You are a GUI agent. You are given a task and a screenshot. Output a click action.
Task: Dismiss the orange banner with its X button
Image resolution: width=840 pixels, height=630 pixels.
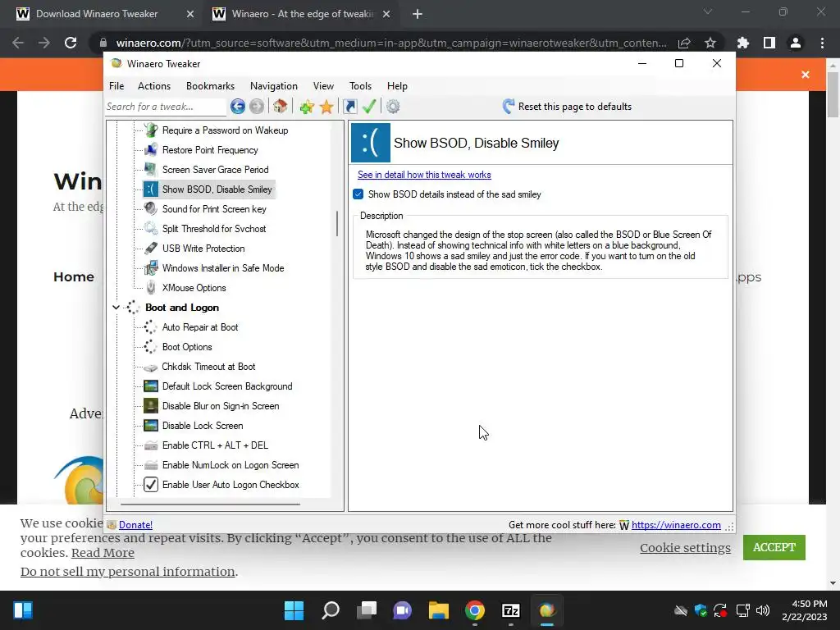806,75
